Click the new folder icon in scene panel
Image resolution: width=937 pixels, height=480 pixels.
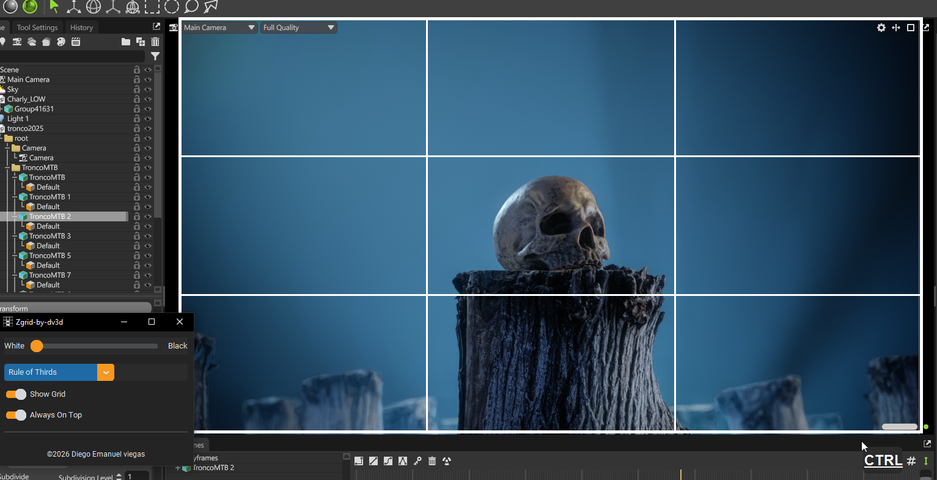point(125,42)
